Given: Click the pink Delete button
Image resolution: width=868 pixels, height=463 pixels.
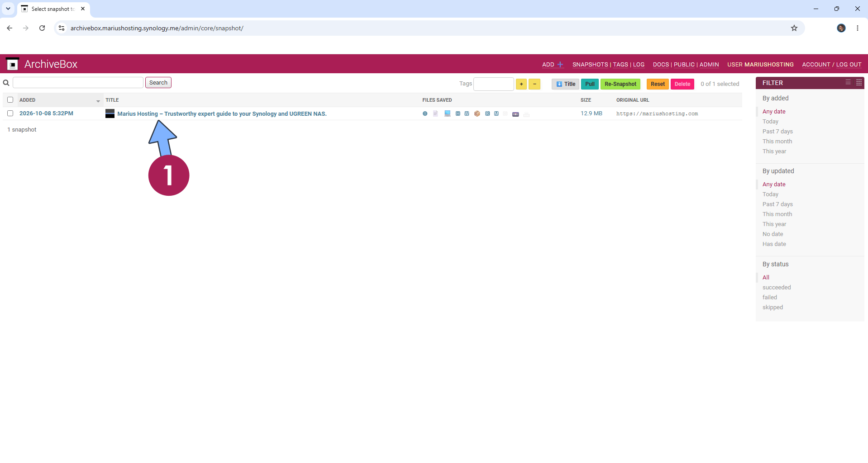Looking at the screenshot, I should 682,84.
